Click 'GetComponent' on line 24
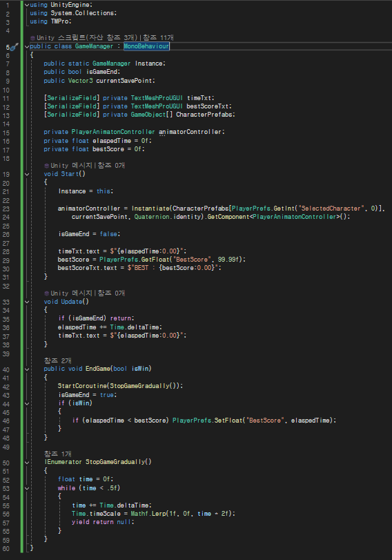This screenshot has height=560, width=392. click(x=228, y=217)
